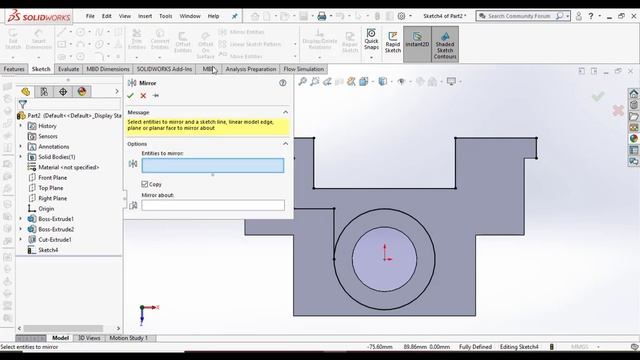Switch to SOLIDWORKS Add-Ins tab
This screenshot has height=360, width=640.
click(x=164, y=69)
